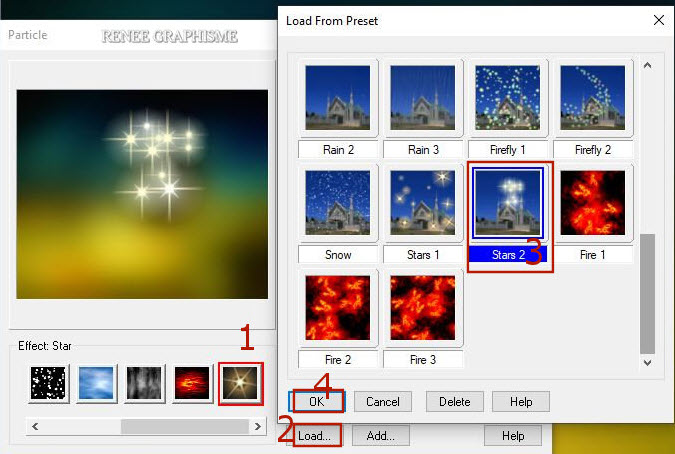Open Help in the Particle window
Viewport: 675px width, 454px height.
513,435
